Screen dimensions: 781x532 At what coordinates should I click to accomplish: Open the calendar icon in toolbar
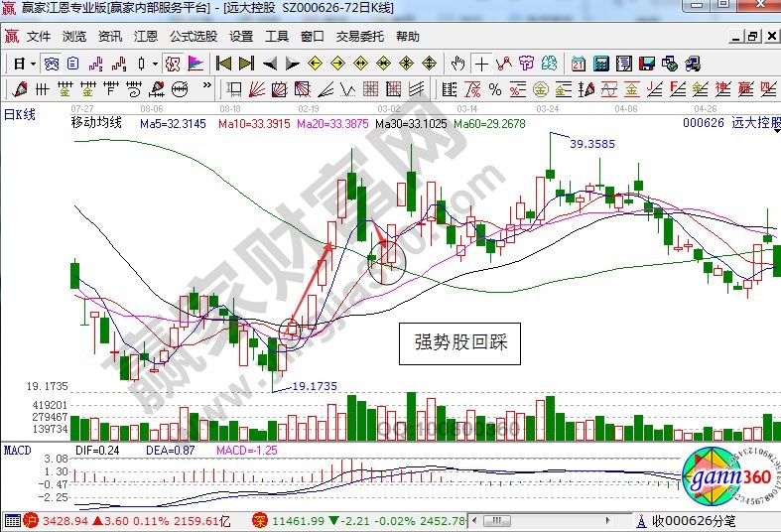pos(579,64)
